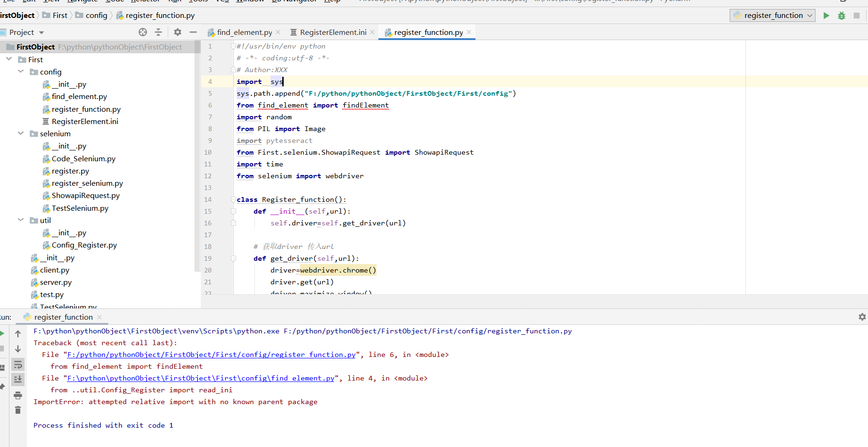
Task: Close the register_function.py editor tab
Action: (x=469, y=32)
